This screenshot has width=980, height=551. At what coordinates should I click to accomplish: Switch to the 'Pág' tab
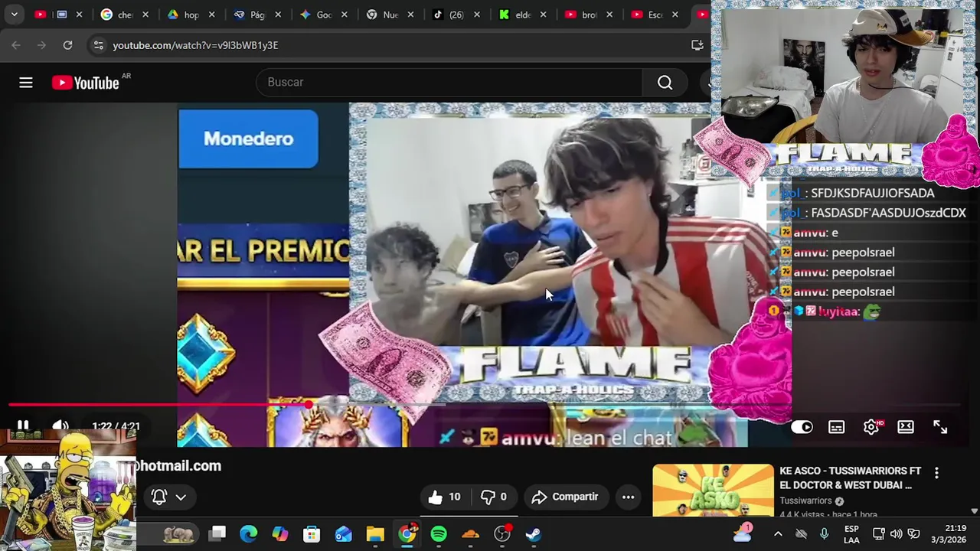257,15
